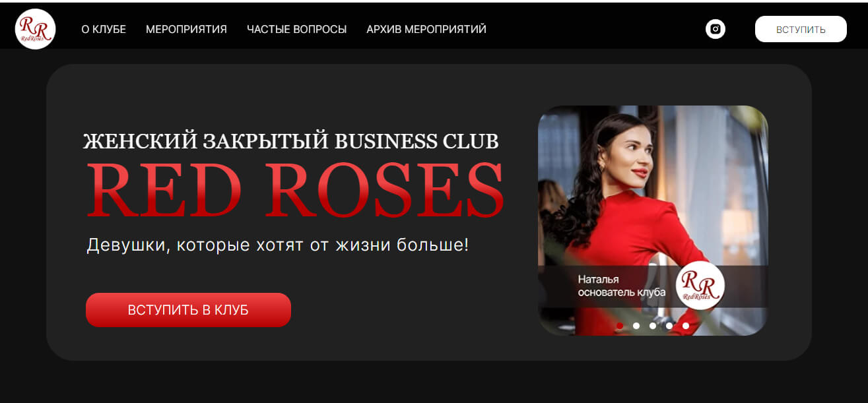Go to the last carousel dot
The height and width of the screenshot is (403, 868).
[686, 326]
